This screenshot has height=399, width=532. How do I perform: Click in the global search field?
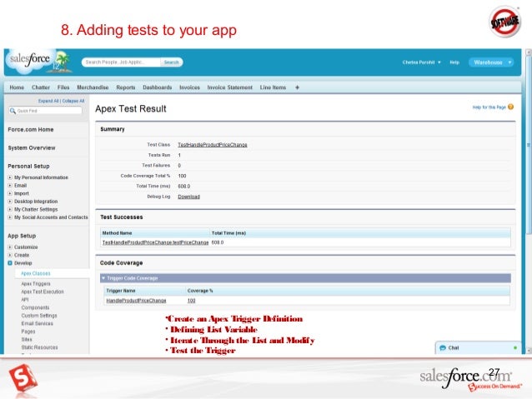point(122,62)
